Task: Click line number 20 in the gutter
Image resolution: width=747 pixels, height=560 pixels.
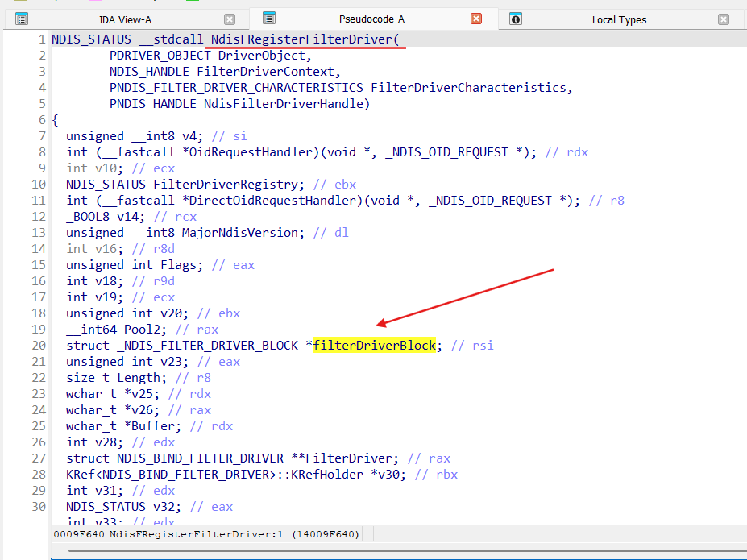Action: click(x=39, y=345)
